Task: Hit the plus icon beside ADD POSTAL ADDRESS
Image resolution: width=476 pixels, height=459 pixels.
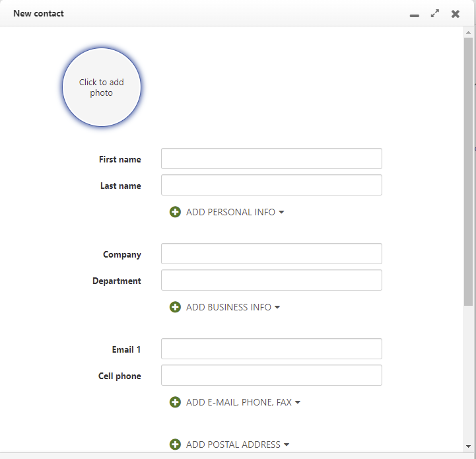Action: click(175, 444)
